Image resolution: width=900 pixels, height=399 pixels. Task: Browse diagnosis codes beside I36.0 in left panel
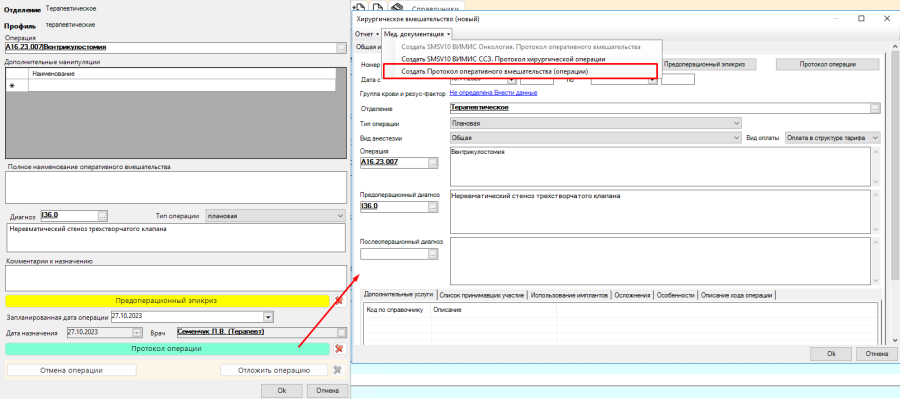[103, 216]
